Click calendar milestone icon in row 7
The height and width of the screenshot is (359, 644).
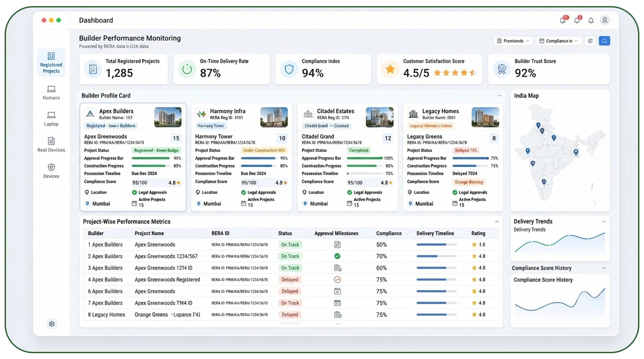coord(337,303)
